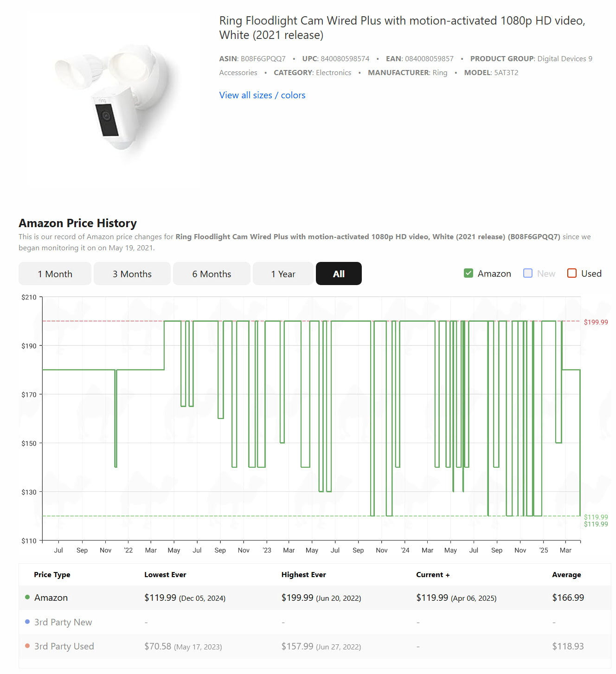Click the Current + column header

tap(433, 574)
